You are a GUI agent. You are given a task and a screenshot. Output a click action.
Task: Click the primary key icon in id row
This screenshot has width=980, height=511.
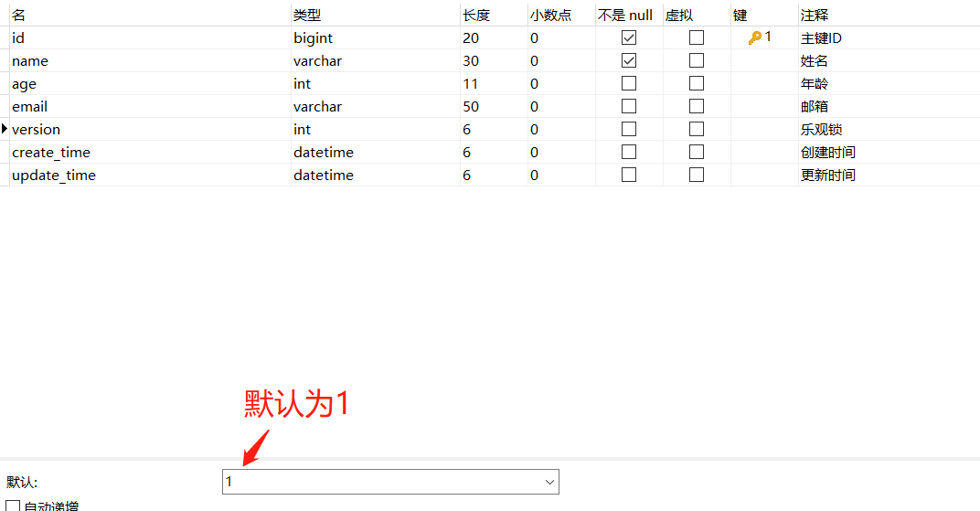coord(754,38)
